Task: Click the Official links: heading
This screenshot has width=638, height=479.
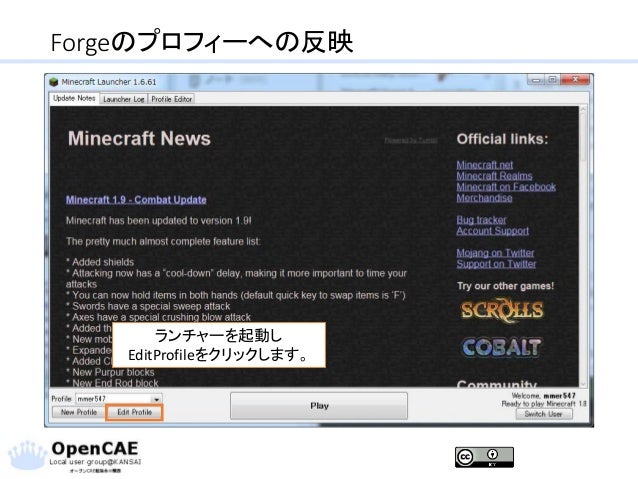Action: [x=503, y=139]
